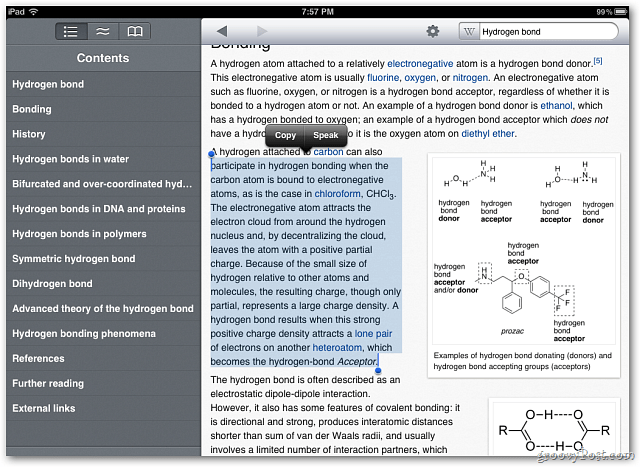
Task: Select the Contents list view icon
Action: point(71,31)
